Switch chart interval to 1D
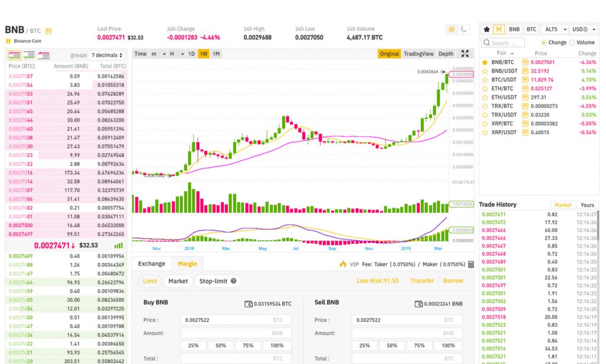The height and width of the screenshot is (364, 606). (191, 54)
